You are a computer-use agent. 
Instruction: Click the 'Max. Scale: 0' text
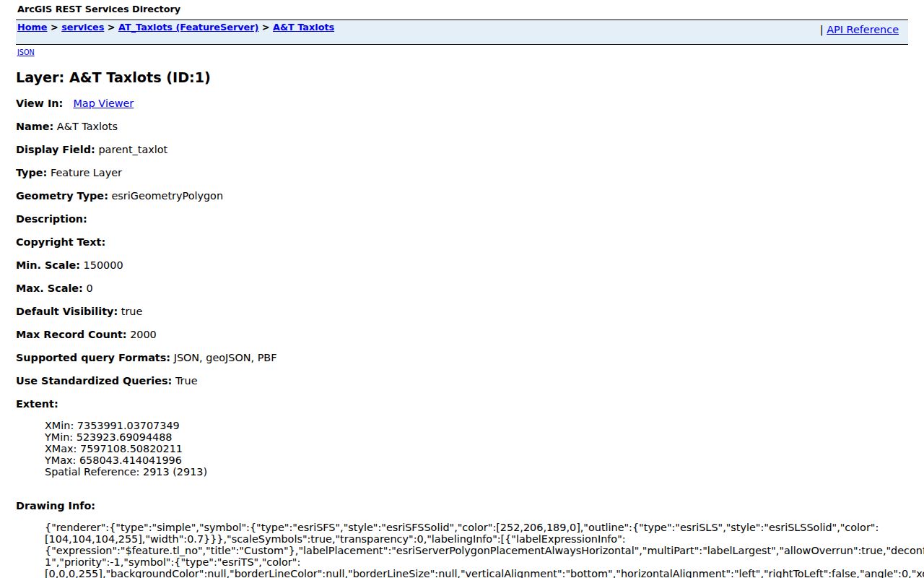coord(54,288)
